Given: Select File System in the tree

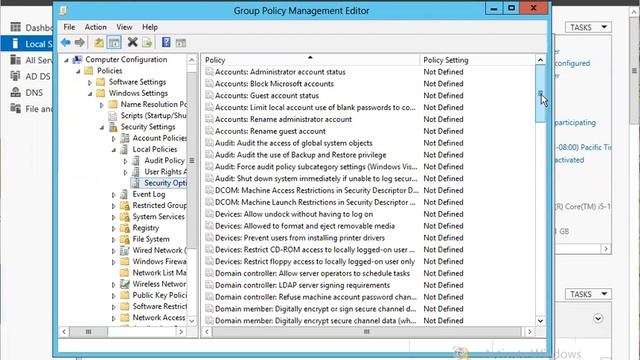Looking at the screenshot, I should pyautogui.click(x=151, y=239).
